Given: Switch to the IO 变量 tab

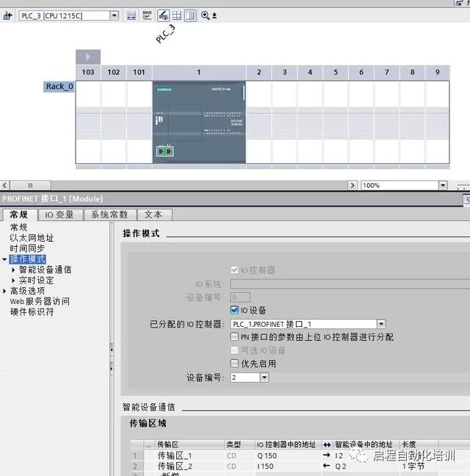Looking at the screenshot, I should [59, 214].
